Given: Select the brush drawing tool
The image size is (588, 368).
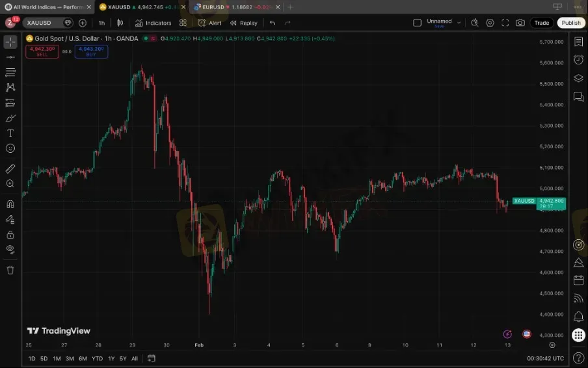Looking at the screenshot, I should click(x=10, y=118).
